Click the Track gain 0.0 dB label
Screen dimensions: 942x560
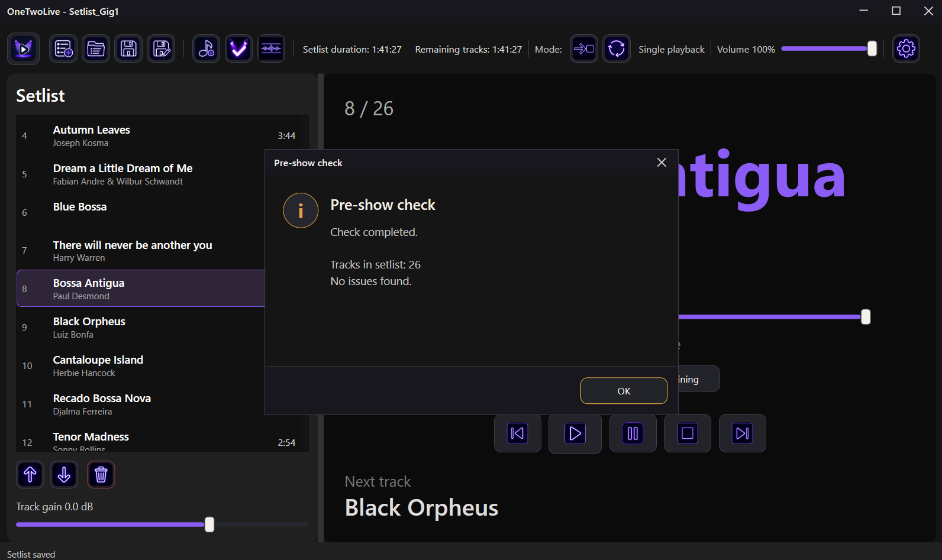54,507
